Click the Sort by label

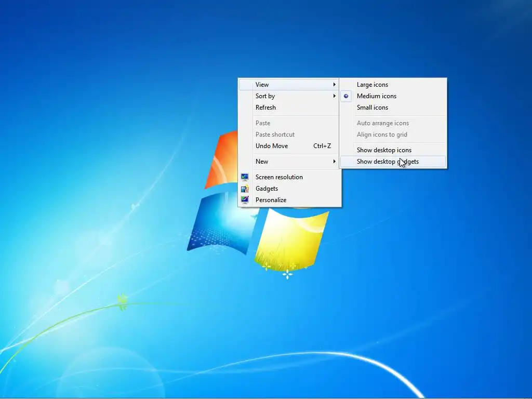pyautogui.click(x=265, y=96)
